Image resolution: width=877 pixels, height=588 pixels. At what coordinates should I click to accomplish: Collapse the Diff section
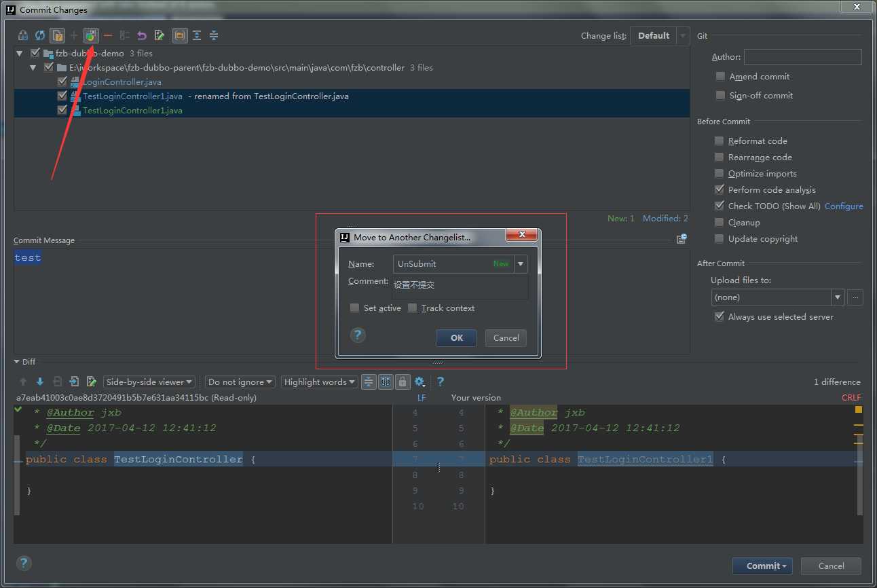pyautogui.click(x=17, y=362)
